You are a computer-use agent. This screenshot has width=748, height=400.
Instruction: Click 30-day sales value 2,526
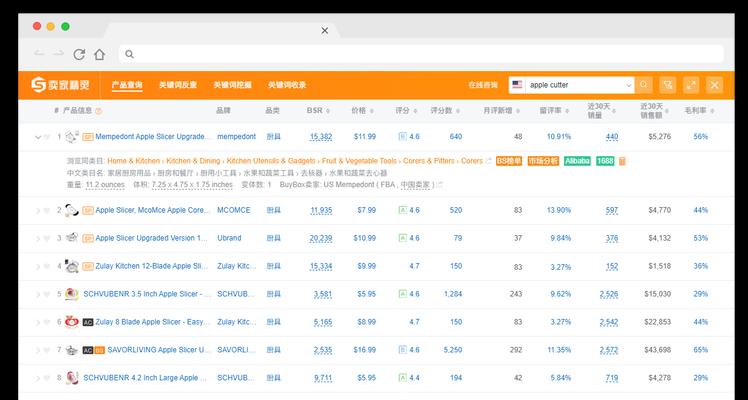click(609, 294)
